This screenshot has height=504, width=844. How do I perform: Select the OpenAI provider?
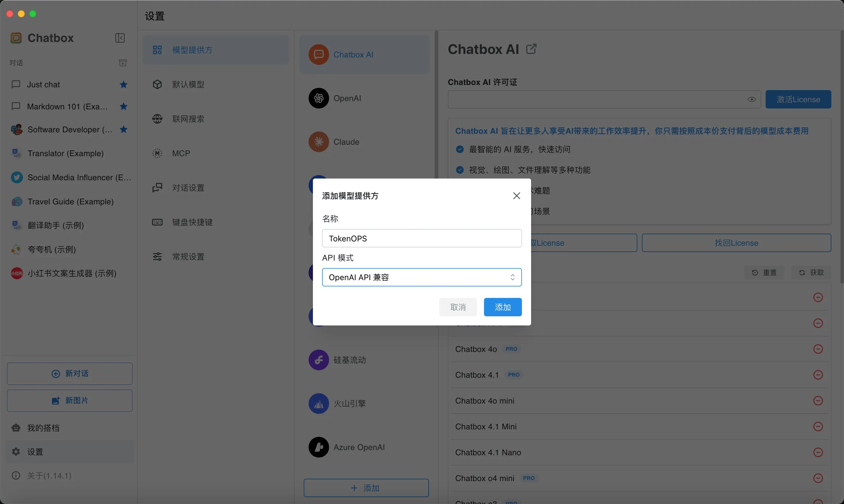(364, 98)
